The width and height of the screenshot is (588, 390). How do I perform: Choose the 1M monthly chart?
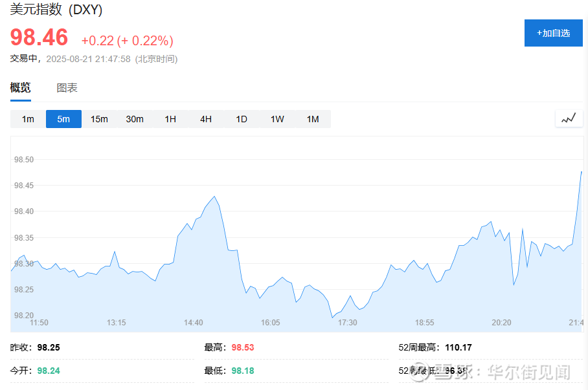pyautogui.click(x=313, y=119)
